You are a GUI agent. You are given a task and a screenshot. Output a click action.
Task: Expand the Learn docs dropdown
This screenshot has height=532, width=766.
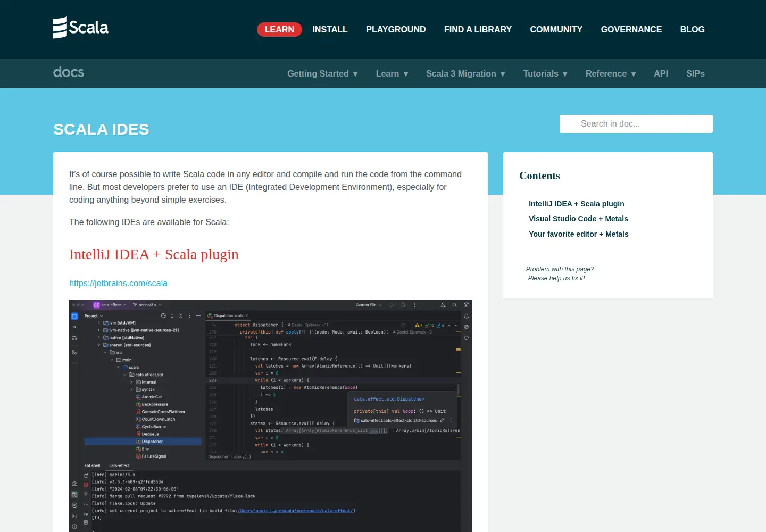392,73
